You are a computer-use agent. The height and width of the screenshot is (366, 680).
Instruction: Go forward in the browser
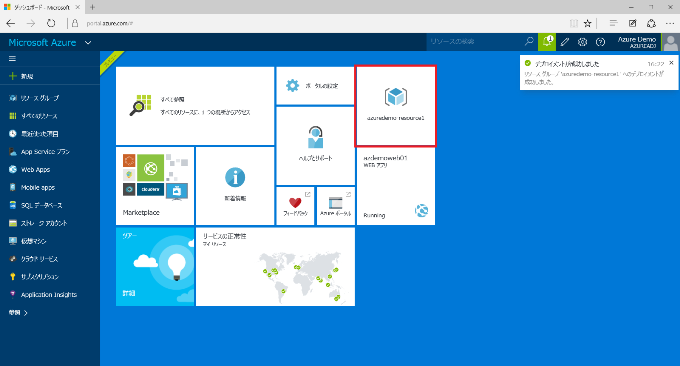31,23
